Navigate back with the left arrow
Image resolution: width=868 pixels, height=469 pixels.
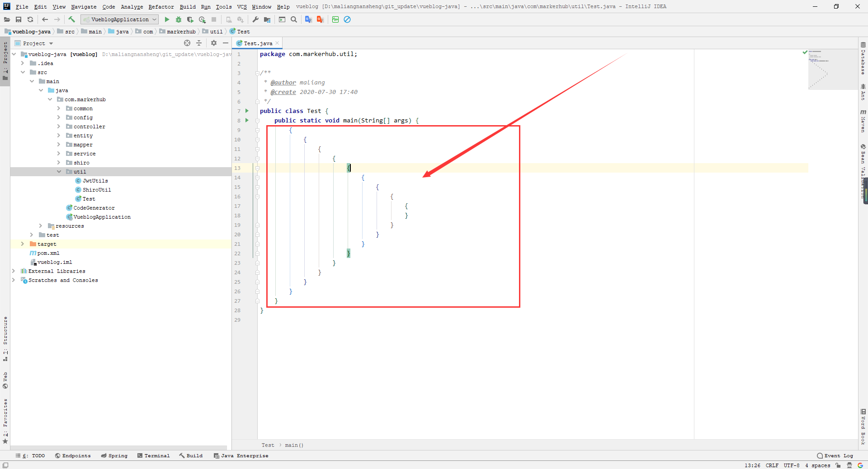point(45,19)
